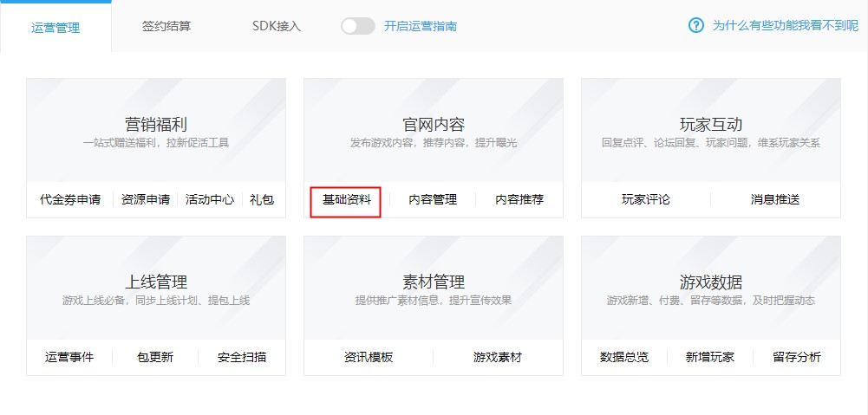Click the 玩家互动 card heading

(x=711, y=124)
